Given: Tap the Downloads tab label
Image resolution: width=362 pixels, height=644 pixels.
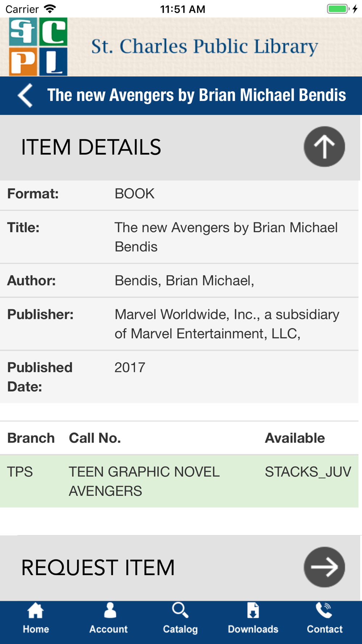Looking at the screenshot, I should pos(253,629).
